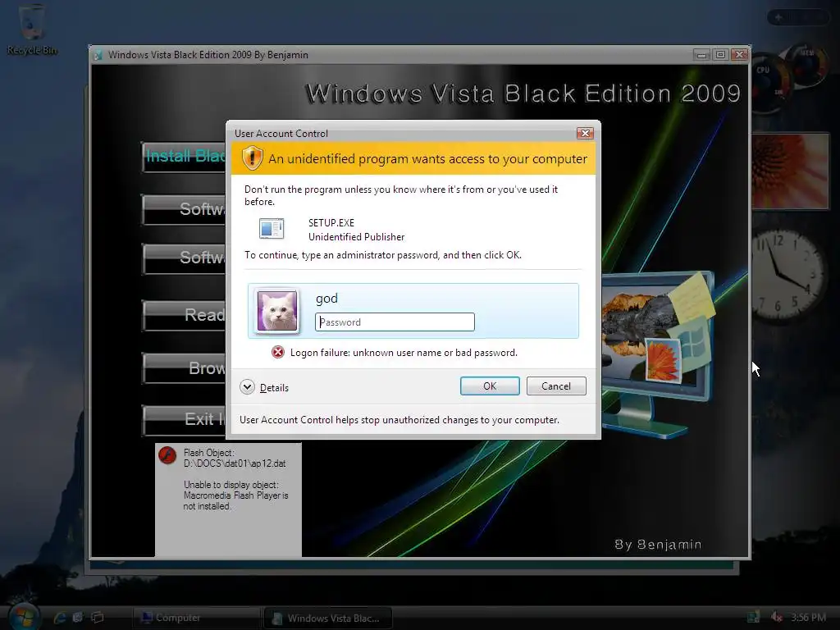Click the Vista Black Edition title bar icon
The height and width of the screenshot is (630, 840).
tap(98, 55)
